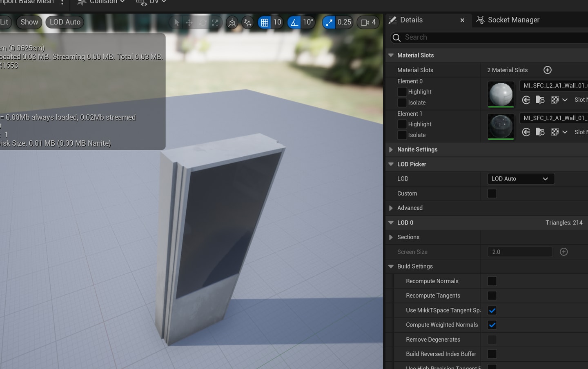Uncheck Use MikkTSpace Tangent Space

click(x=492, y=311)
